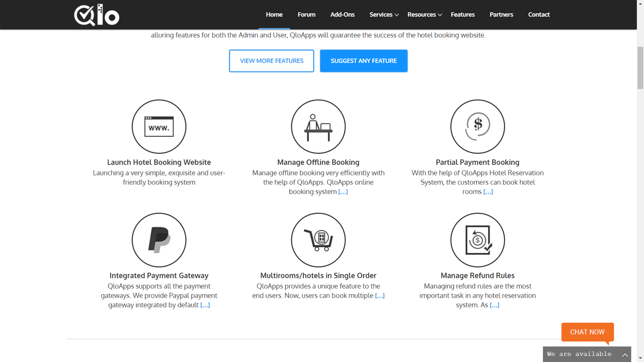Screen dimensions: 644x362
Task: Open the Launch Hotel Booking Website www icon
Action: [159, 127]
